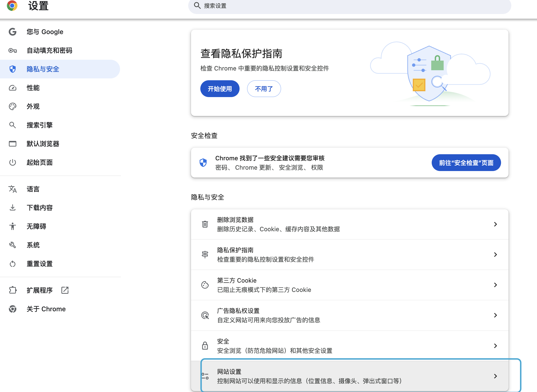This screenshot has height=392, width=537.
Task: Focus the 搜索设置 search field
Action: point(350,6)
